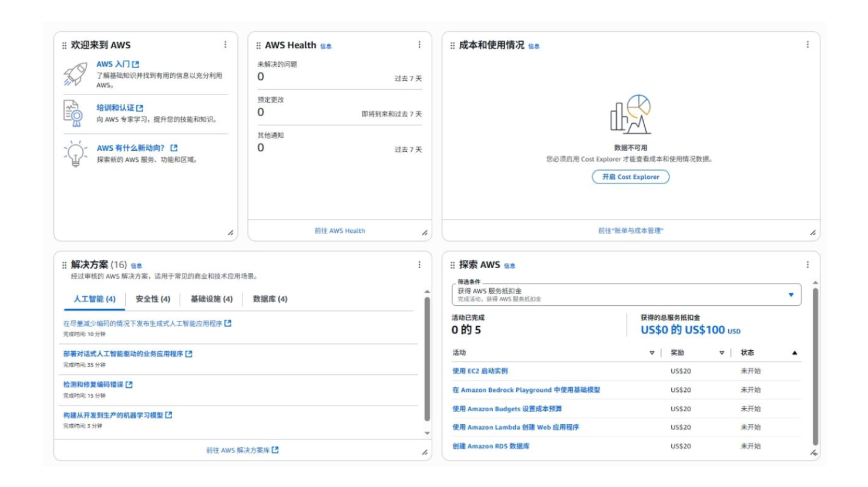Open 使用 EC2 启动实例 activity link
The height and width of the screenshot is (487, 868).
(x=480, y=371)
